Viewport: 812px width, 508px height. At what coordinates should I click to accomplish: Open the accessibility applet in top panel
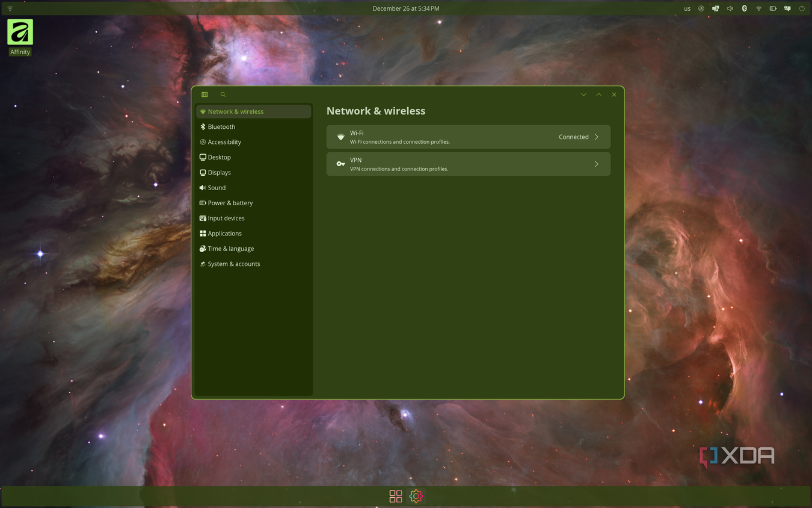click(701, 8)
